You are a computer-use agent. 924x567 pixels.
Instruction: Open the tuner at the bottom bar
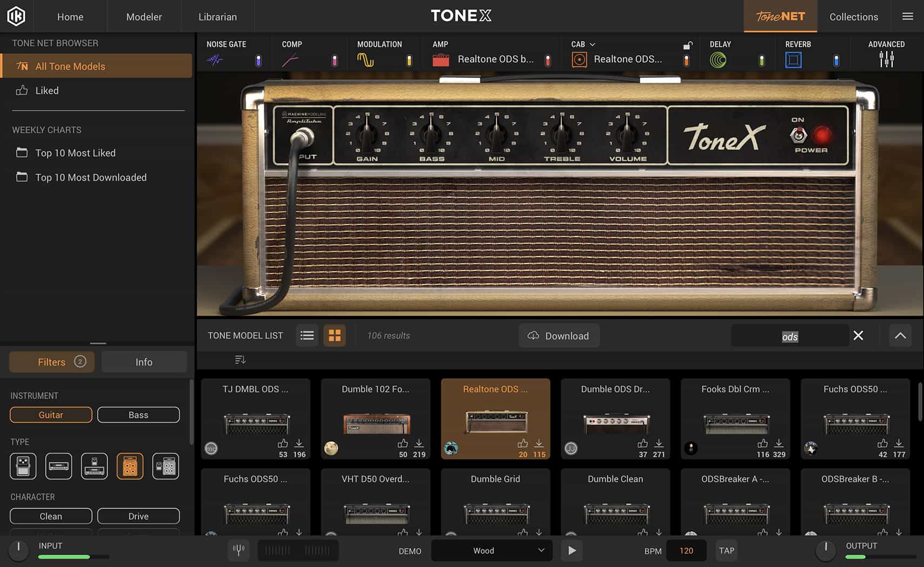click(238, 550)
